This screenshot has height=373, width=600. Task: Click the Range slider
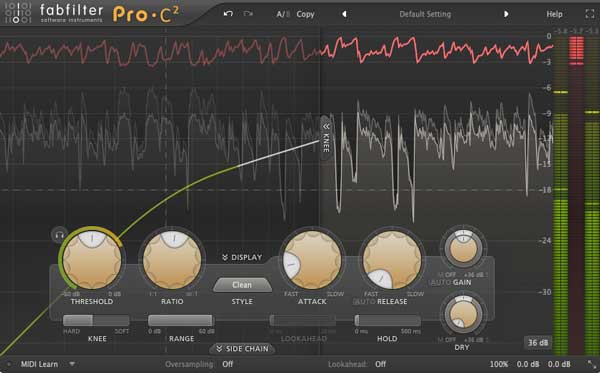(x=181, y=320)
